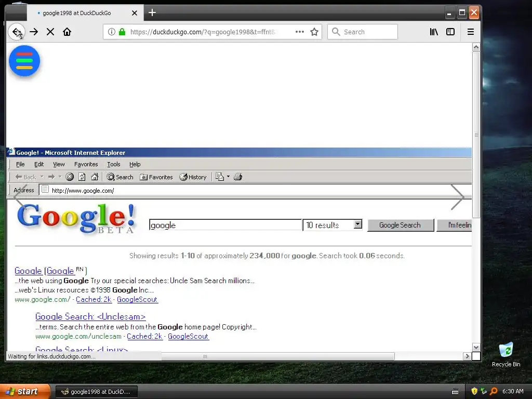Bookmark this page with the star icon
The width and height of the screenshot is (532, 399).
(x=314, y=32)
